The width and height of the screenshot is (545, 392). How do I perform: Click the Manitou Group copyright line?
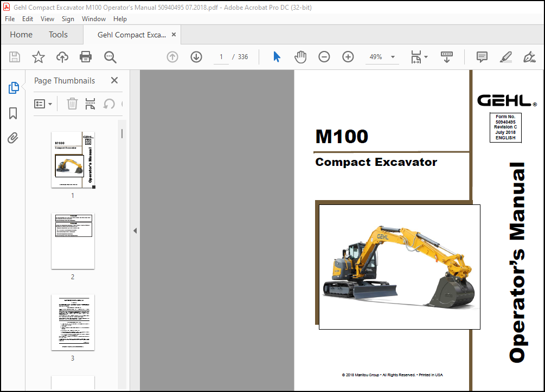point(393,375)
